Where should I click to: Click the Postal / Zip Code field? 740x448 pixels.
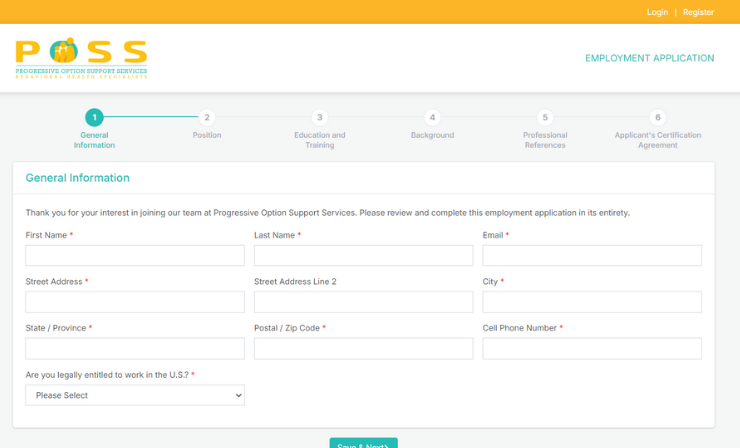(x=363, y=348)
